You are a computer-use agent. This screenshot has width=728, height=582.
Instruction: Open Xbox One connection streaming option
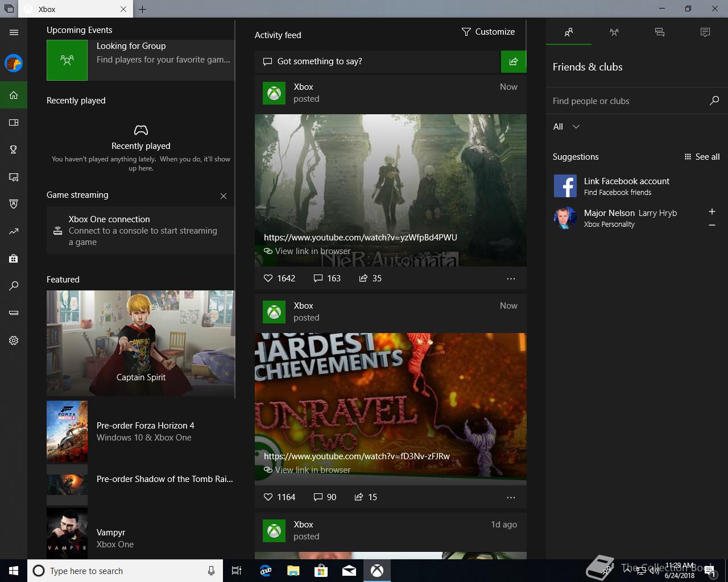tap(140, 230)
